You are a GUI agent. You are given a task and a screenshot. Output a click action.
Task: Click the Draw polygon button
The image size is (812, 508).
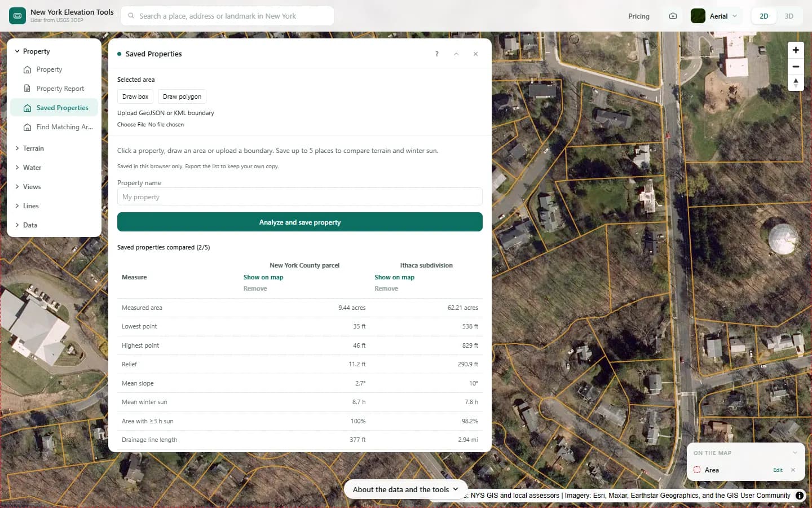tap(182, 97)
